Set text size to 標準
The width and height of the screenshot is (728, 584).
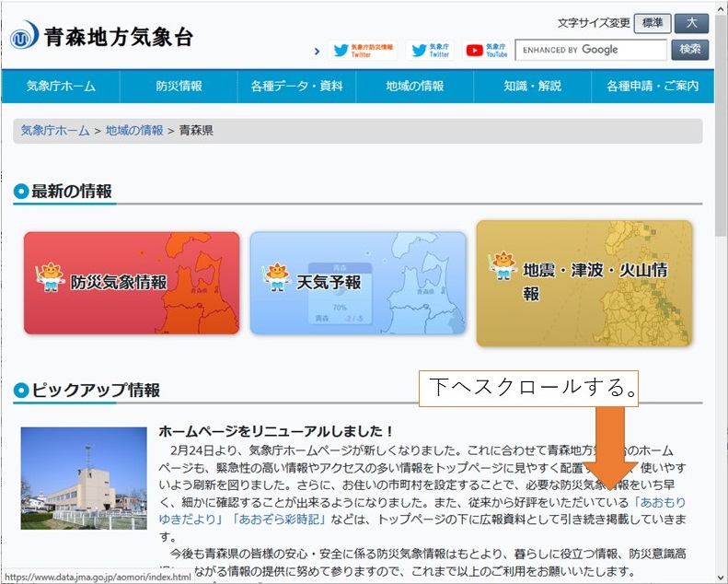[x=652, y=23]
